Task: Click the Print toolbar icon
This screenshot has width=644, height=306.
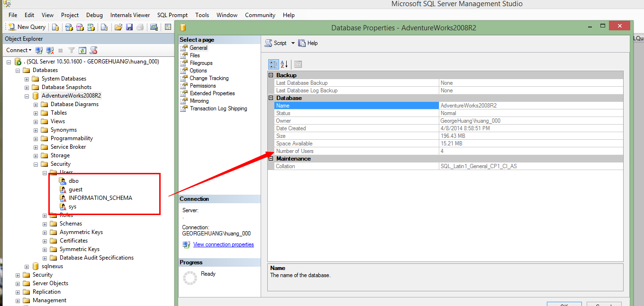Action: [140, 27]
